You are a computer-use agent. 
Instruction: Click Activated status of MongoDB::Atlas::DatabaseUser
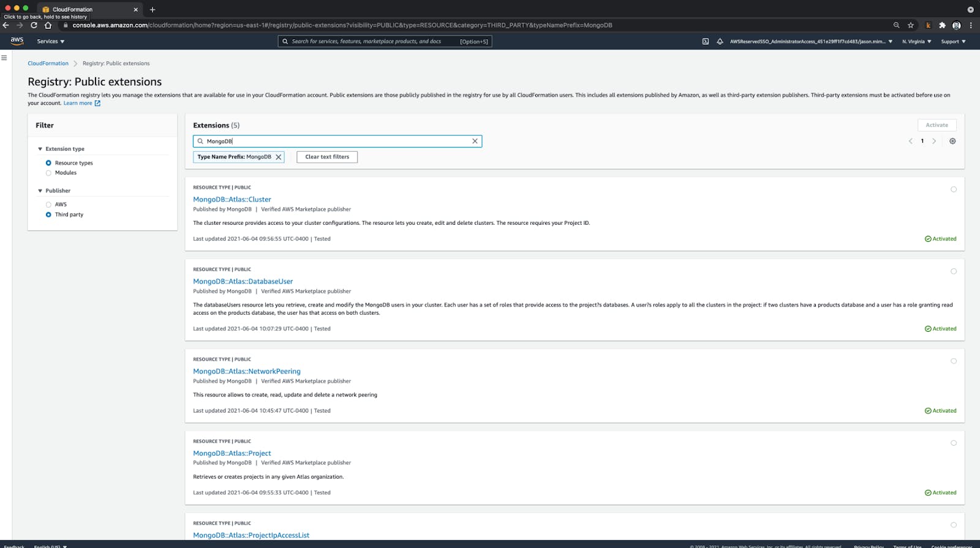click(940, 329)
